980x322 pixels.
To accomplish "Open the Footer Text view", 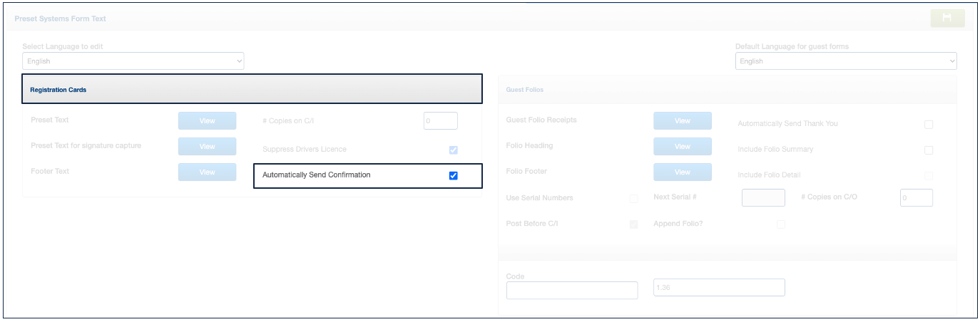I will point(207,172).
